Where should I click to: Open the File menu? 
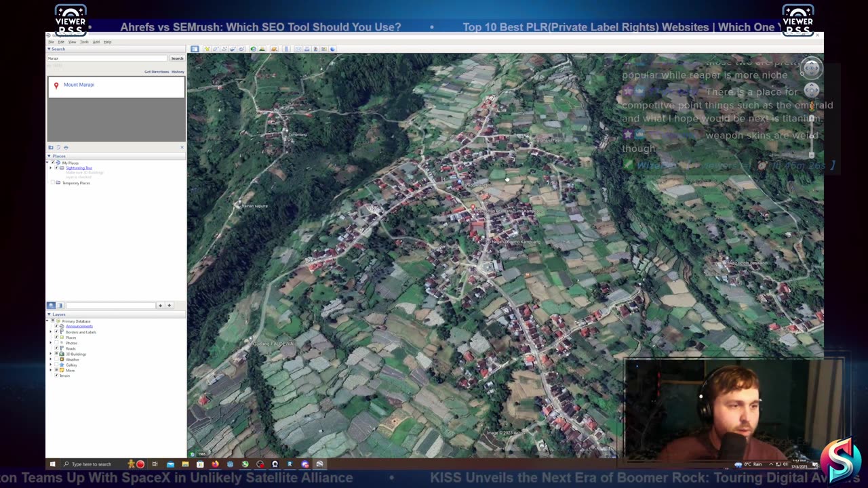(51, 42)
